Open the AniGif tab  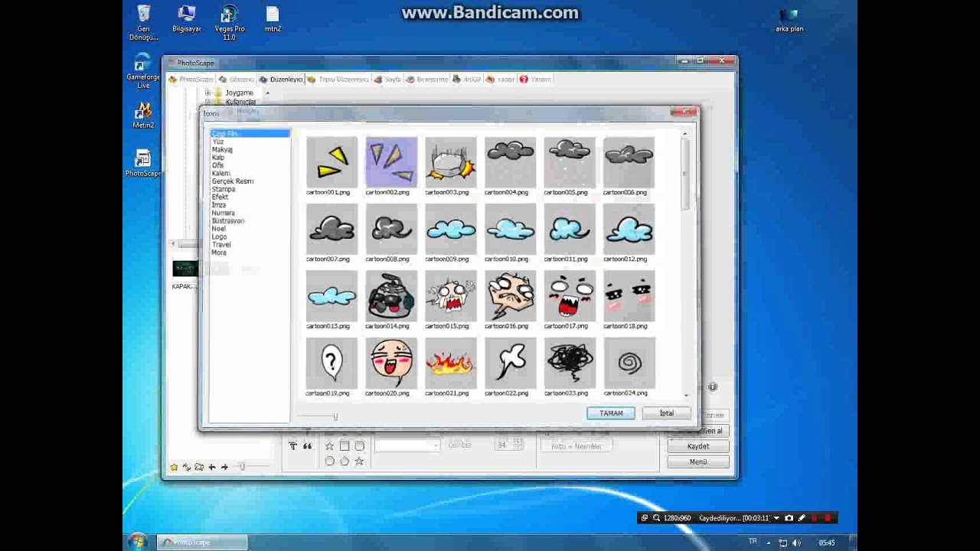click(x=467, y=80)
